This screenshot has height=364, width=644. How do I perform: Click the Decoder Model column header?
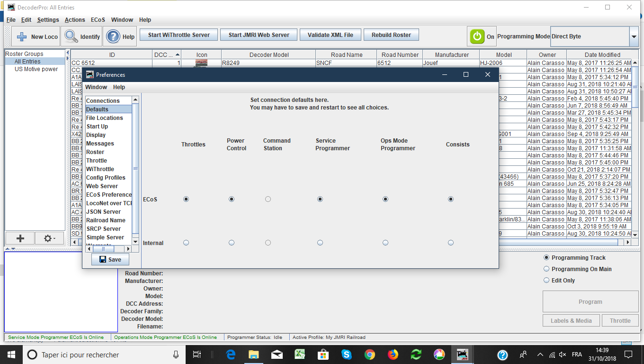269,55
